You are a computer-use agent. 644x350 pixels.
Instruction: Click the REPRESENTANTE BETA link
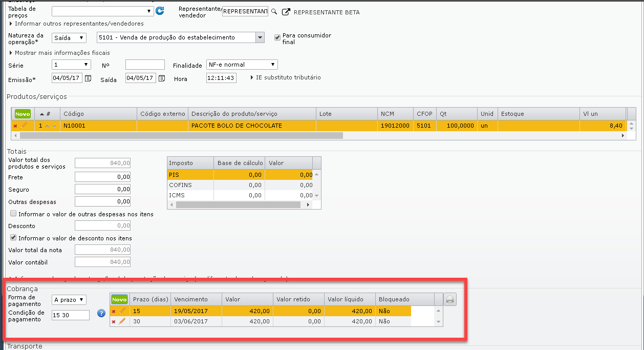pyautogui.click(x=327, y=12)
